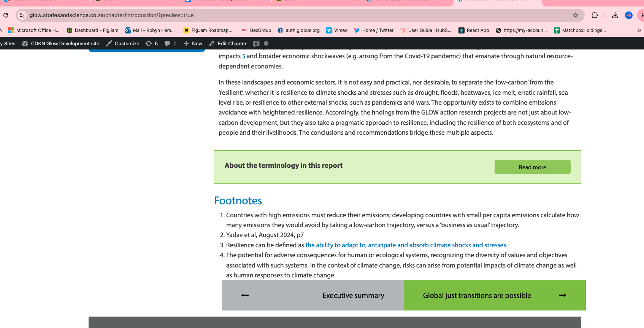Open the Yoast SEO icon in admin bar
Viewport: 644px width, 328px height.
pyautogui.click(x=256, y=43)
